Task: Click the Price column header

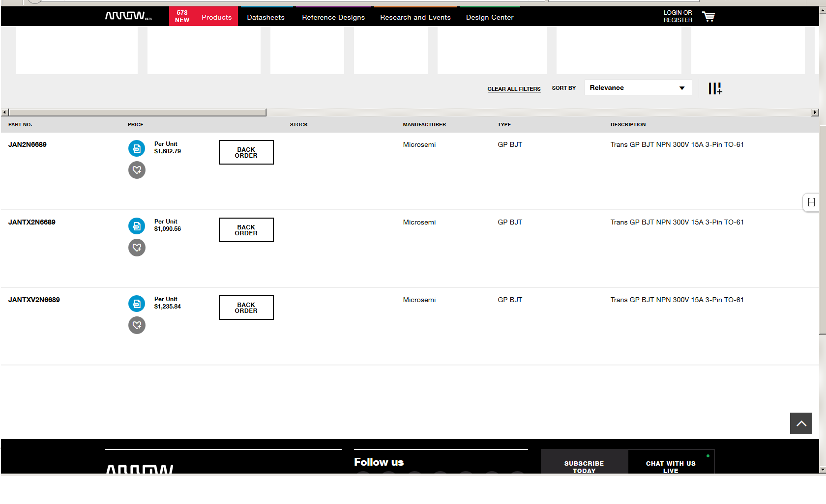Action: [136, 125]
